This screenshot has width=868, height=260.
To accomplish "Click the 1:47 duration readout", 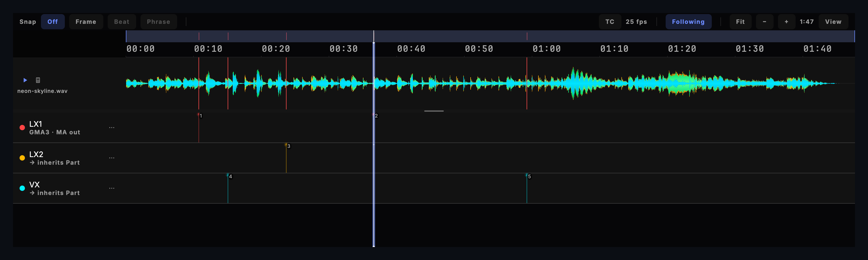I will pos(807,22).
